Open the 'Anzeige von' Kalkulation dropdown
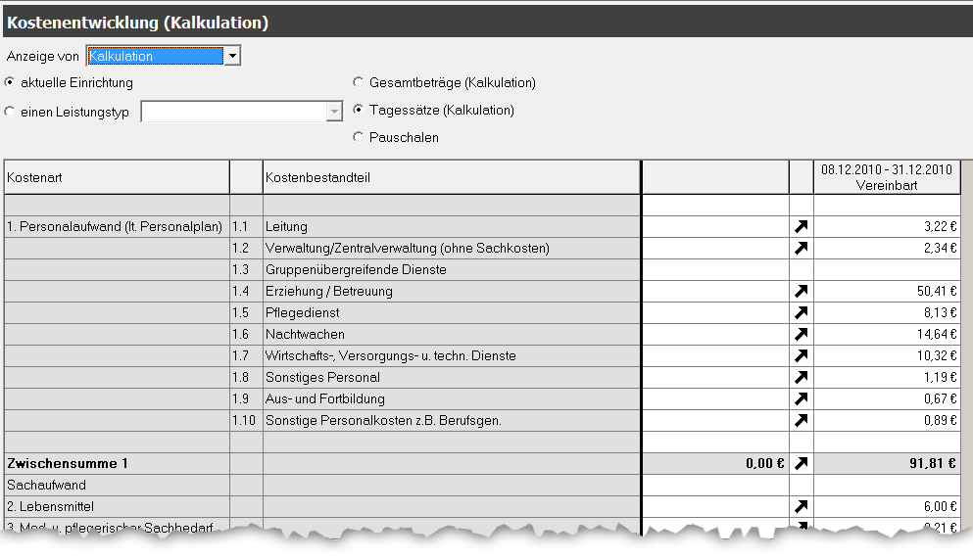 [232, 57]
